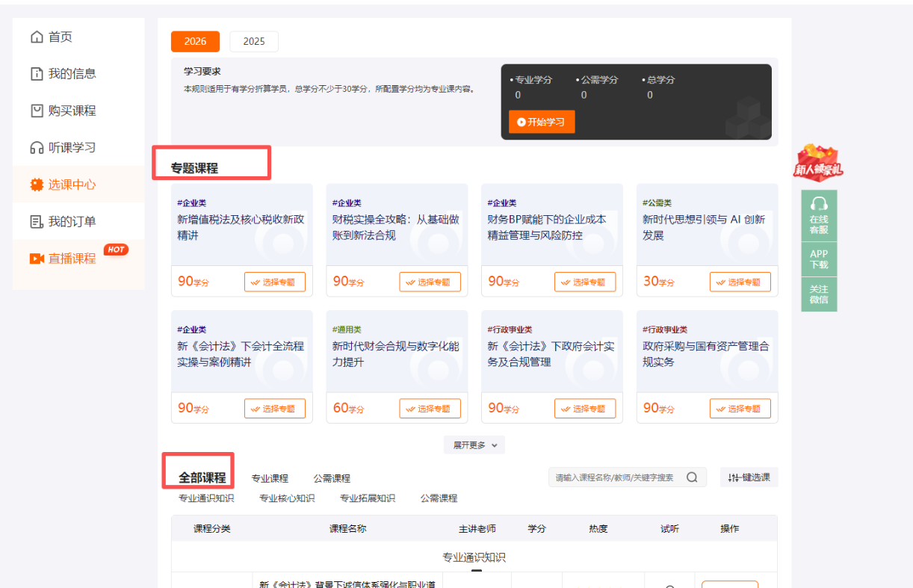Click the 专业通识知识 table section row
Image resolution: width=913 pixels, height=588 pixels.
474,557
